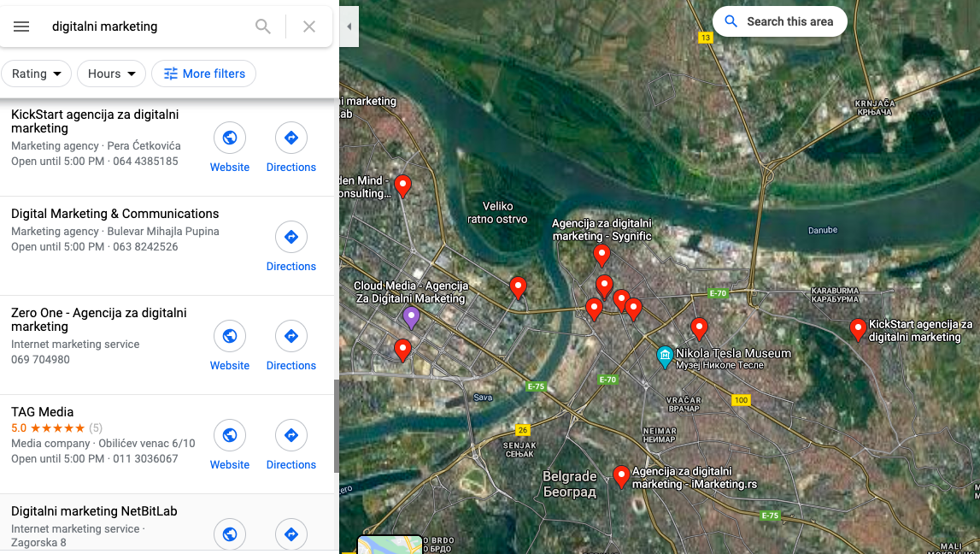Click Search this area button
The image size is (980, 554).
coord(779,22)
